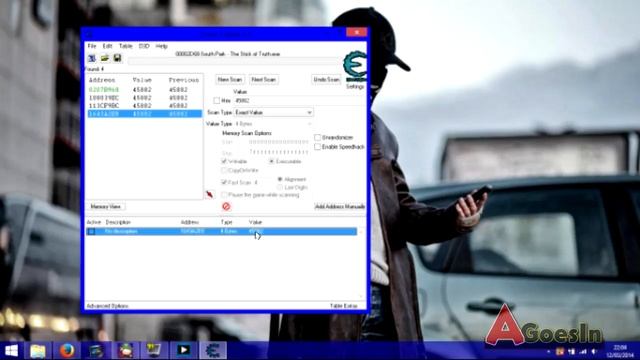This screenshot has width=640, height=360.
Task: Click Type header in address list
Action: pos(226,222)
